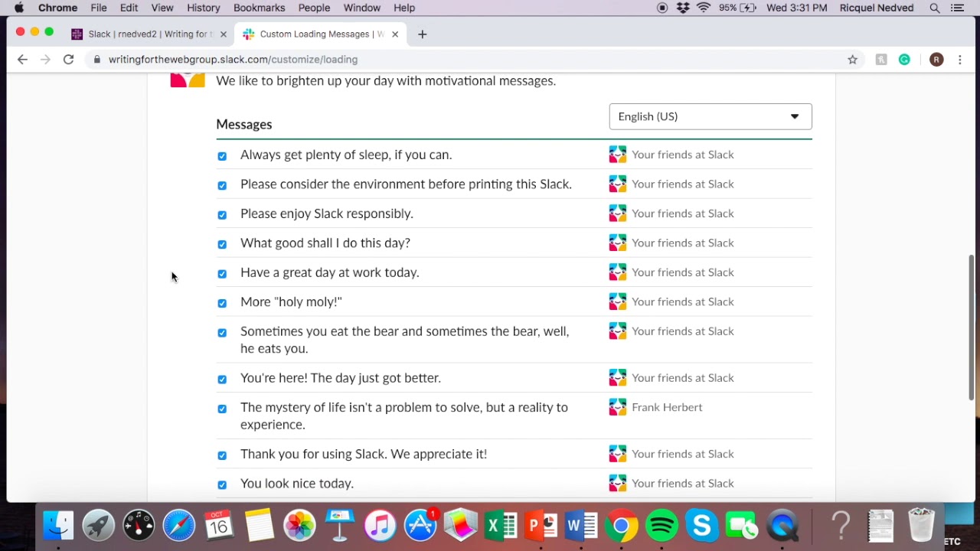Open the Apple menu
The width and height of the screenshot is (980, 551).
click(x=19, y=8)
